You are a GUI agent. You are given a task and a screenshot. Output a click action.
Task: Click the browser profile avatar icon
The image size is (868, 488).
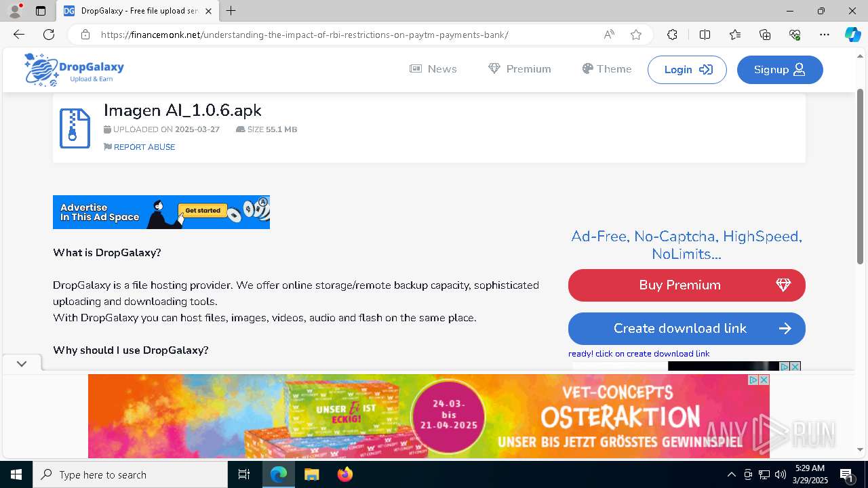tap(15, 11)
